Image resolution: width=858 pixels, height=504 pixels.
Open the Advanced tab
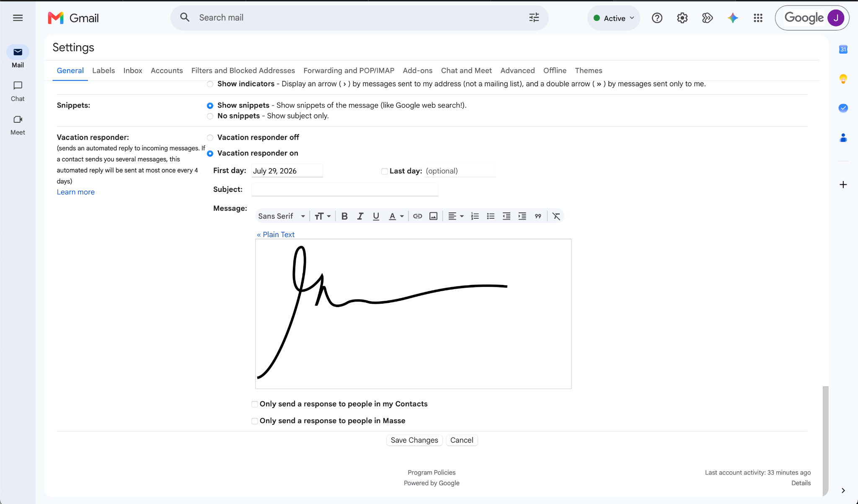(x=517, y=70)
